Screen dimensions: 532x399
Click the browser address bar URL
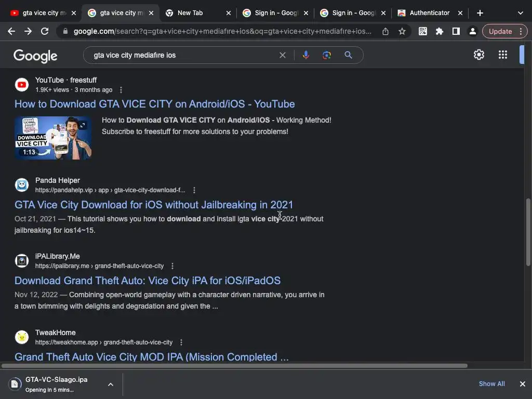[222, 31]
